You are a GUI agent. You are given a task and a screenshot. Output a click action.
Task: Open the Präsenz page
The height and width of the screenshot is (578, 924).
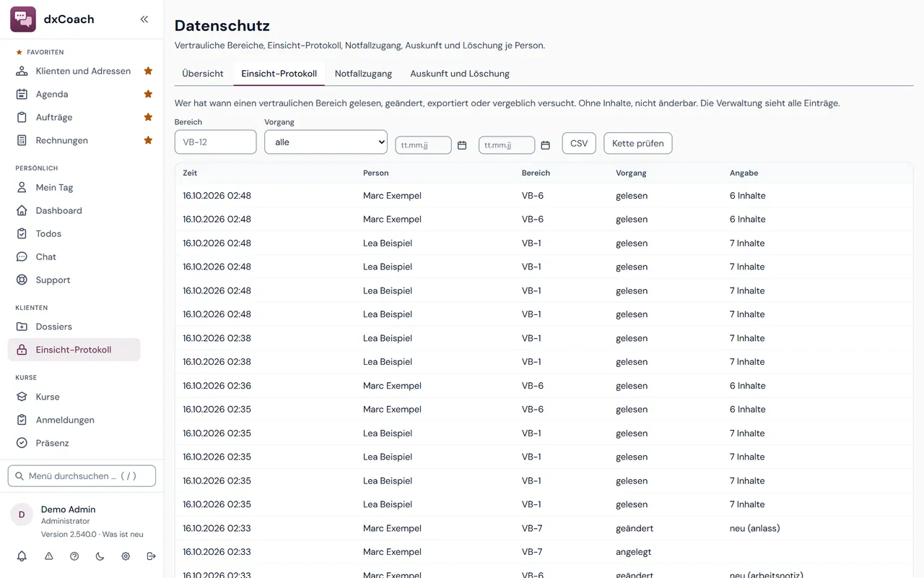coord(74,443)
